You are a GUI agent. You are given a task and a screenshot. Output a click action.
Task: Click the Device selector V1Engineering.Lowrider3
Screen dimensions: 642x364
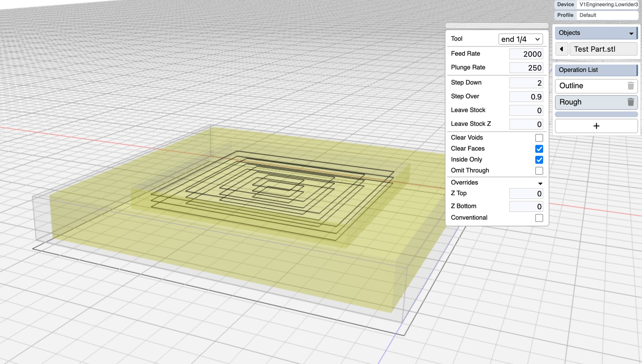click(x=608, y=5)
